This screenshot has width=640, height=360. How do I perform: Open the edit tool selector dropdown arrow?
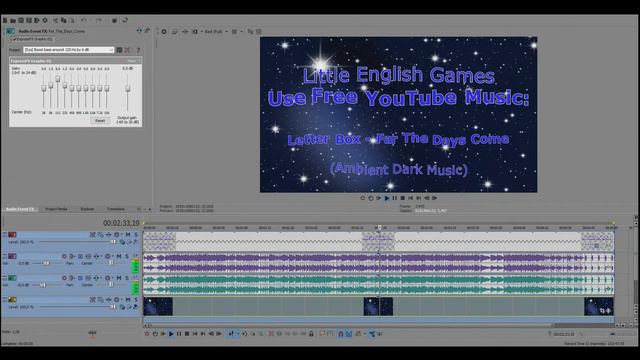(237, 334)
